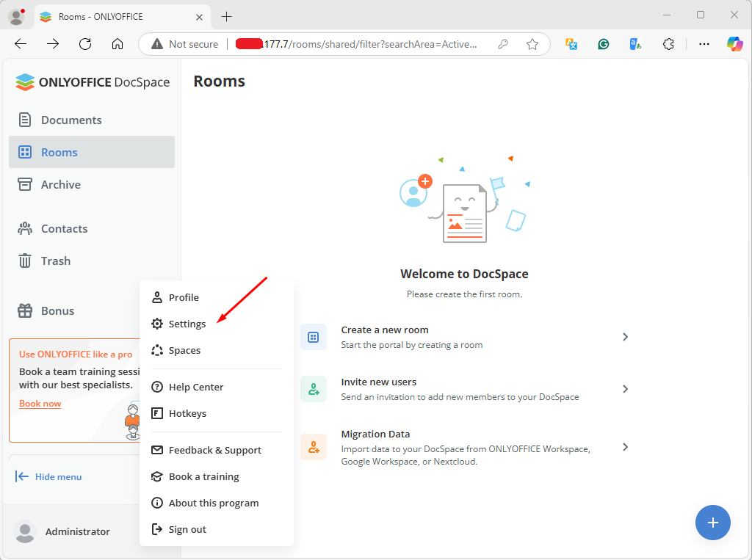This screenshot has width=752, height=560.
Task: Expand the Invite new users chevron
Action: click(x=625, y=389)
